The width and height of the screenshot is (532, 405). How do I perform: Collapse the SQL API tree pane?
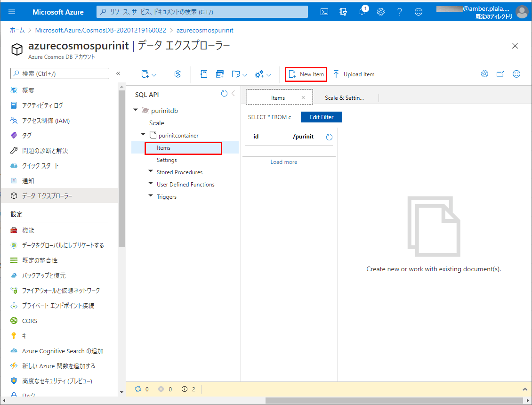click(233, 93)
